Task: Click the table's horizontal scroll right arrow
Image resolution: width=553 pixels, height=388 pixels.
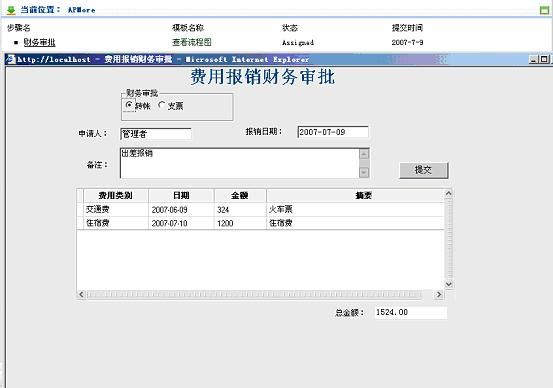Action: pyautogui.click(x=439, y=294)
